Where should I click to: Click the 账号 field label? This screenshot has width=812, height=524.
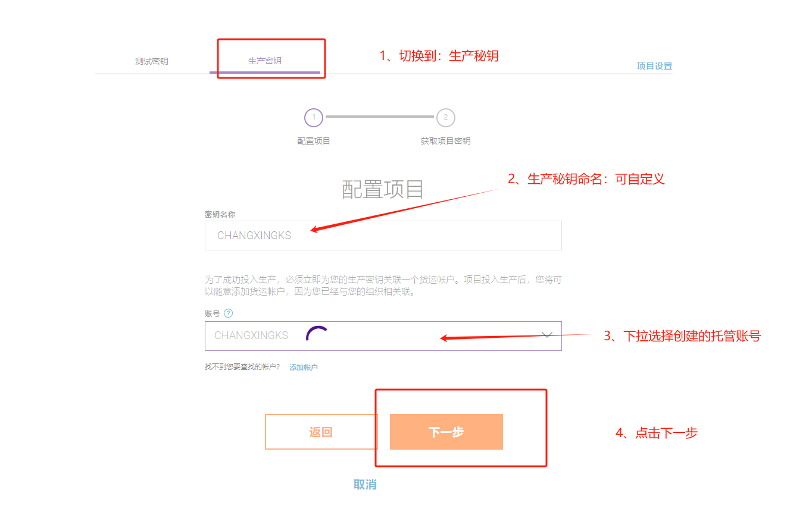[212, 313]
